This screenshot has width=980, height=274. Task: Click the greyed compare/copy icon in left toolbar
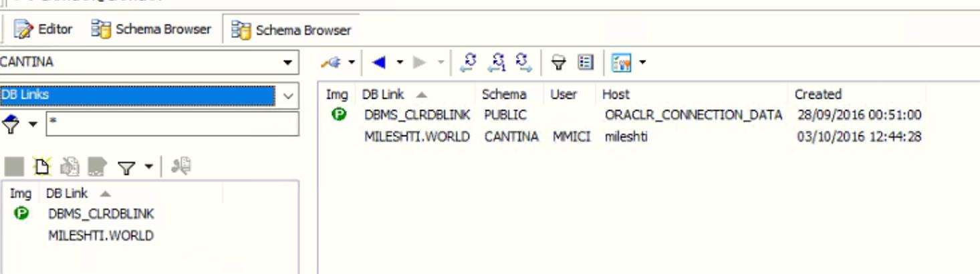click(180, 166)
